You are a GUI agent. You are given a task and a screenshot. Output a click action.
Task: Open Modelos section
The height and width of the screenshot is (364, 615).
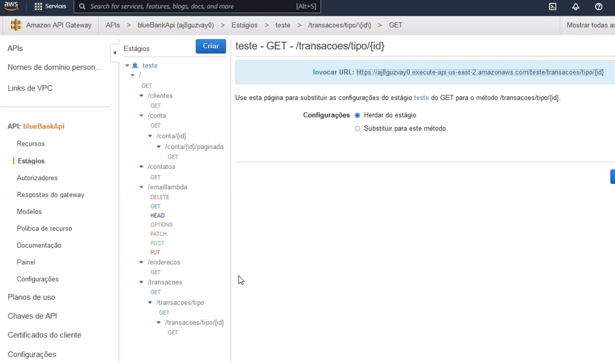click(x=29, y=212)
